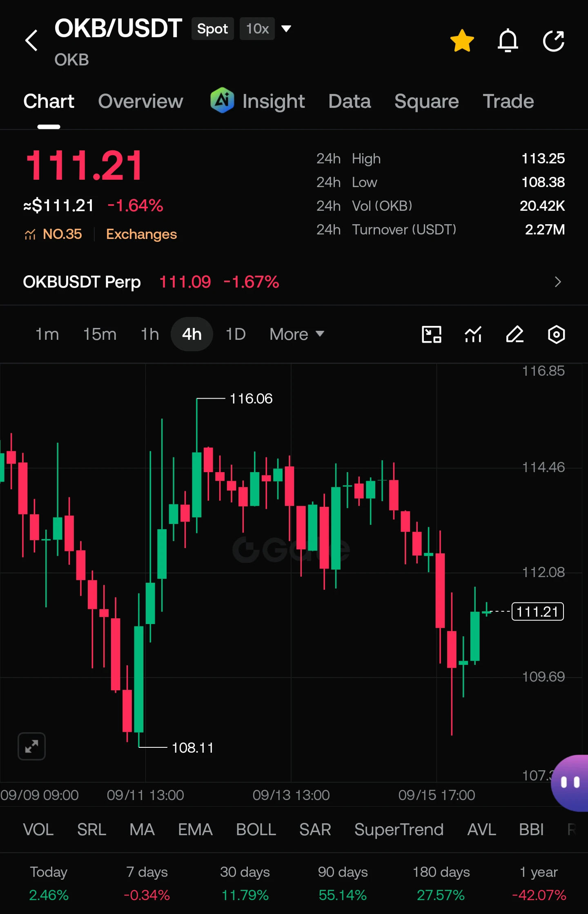This screenshot has height=914, width=588.
Task: Enable the SuperTrend indicator
Action: (x=399, y=829)
